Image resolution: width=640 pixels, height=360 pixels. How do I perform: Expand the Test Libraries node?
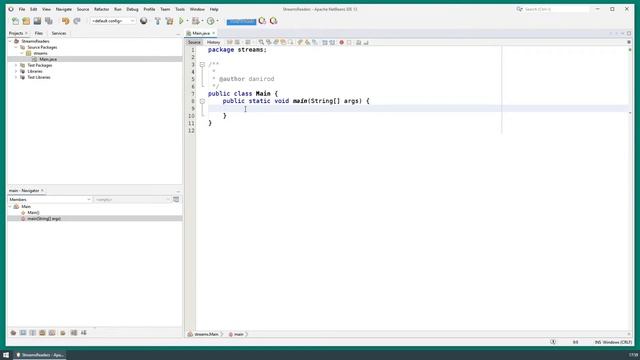[x=16, y=77]
